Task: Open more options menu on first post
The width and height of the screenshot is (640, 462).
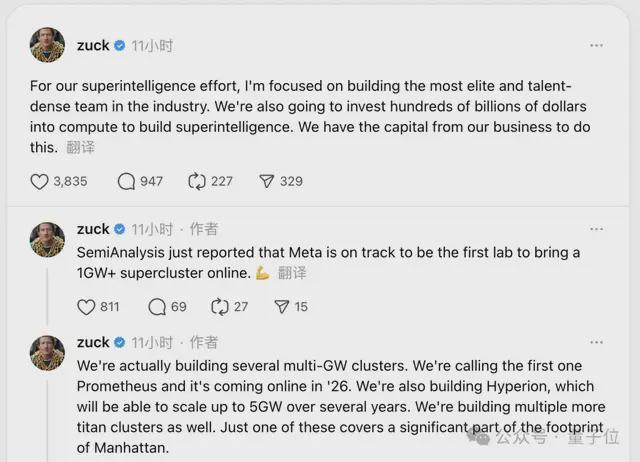Action: click(x=596, y=45)
